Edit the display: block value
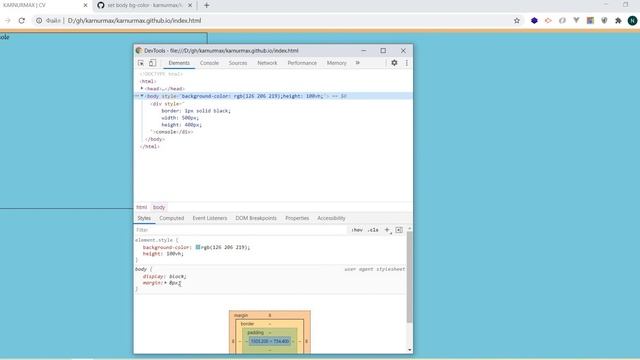Image resolution: width=640 pixels, height=360 pixels. coord(177,277)
